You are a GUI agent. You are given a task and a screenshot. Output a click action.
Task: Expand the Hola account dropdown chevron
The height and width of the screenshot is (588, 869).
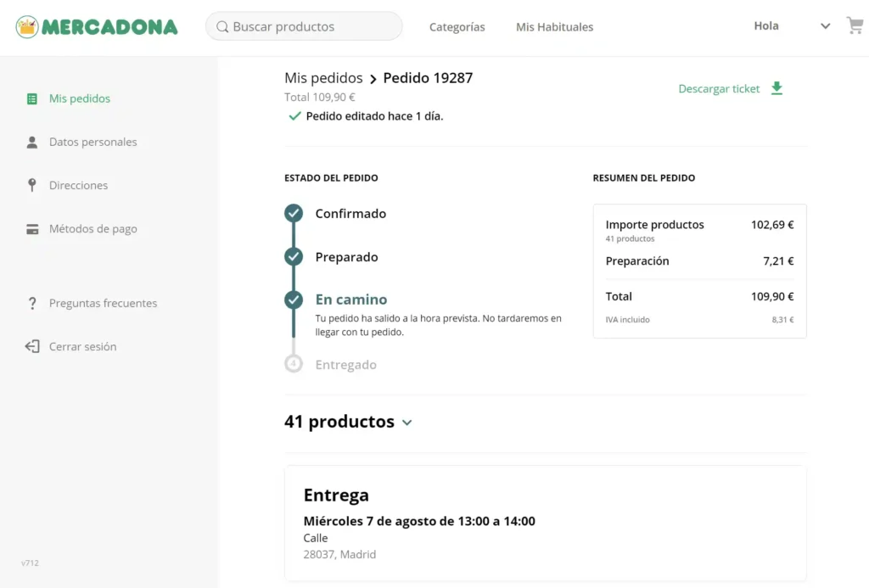(x=825, y=26)
